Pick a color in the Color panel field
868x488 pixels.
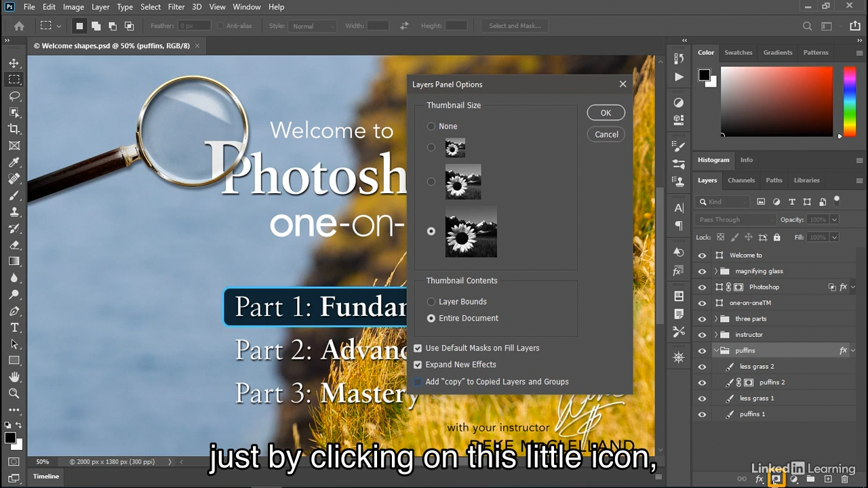[776, 101]
